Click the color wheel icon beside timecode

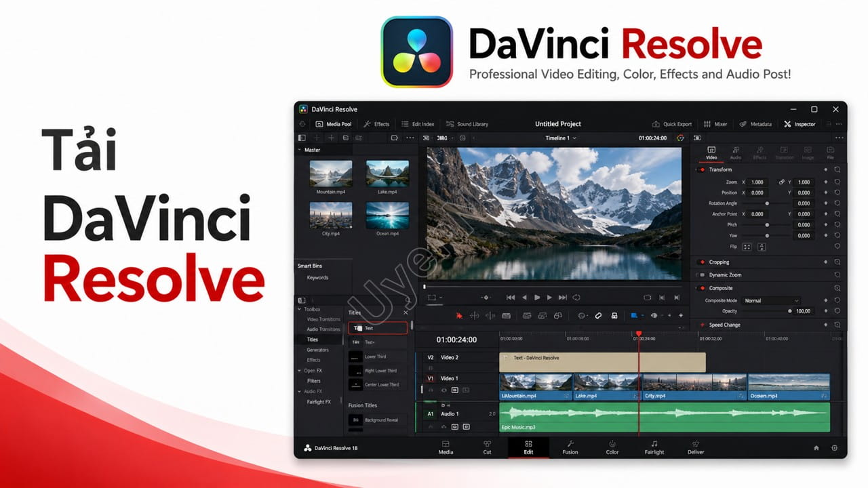680,138
